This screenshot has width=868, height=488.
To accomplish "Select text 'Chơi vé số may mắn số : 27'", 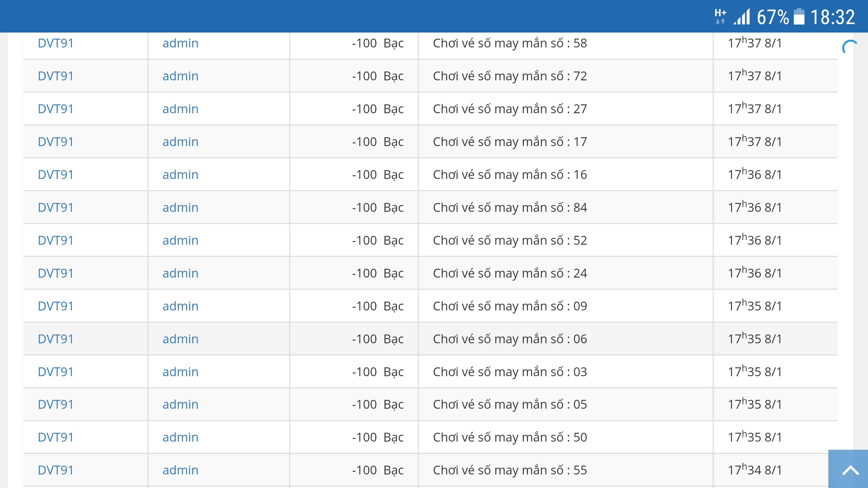I will (510, 109).
